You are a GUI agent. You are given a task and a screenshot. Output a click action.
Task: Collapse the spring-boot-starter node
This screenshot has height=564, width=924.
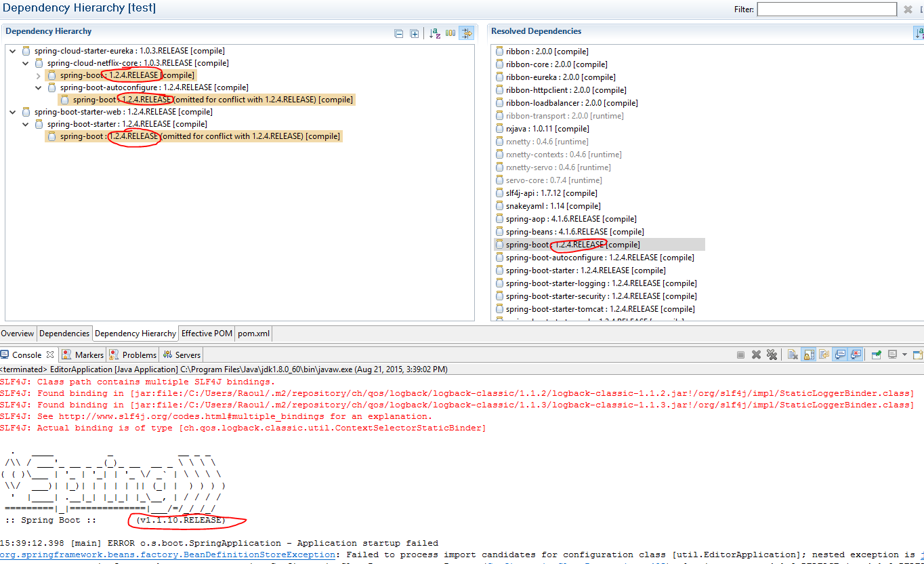(26, 124)
